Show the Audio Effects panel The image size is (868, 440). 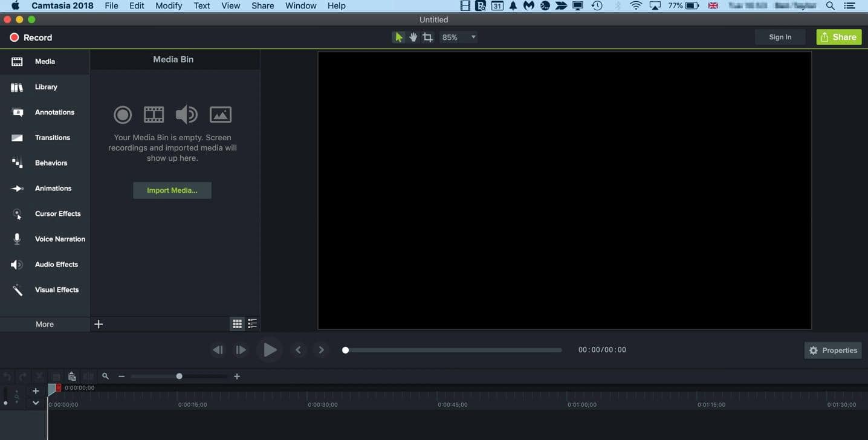[45, 265]
